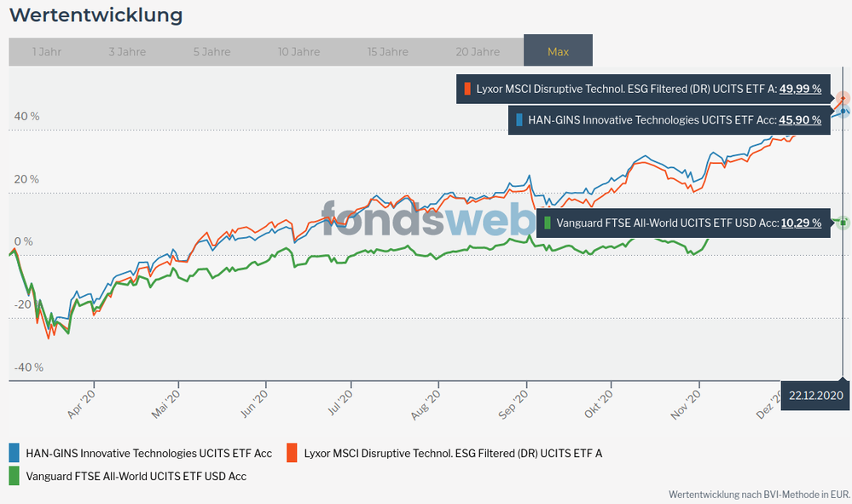Switch chart to 20 Jahre
852x504 pixels.
(x=478, y=52)
